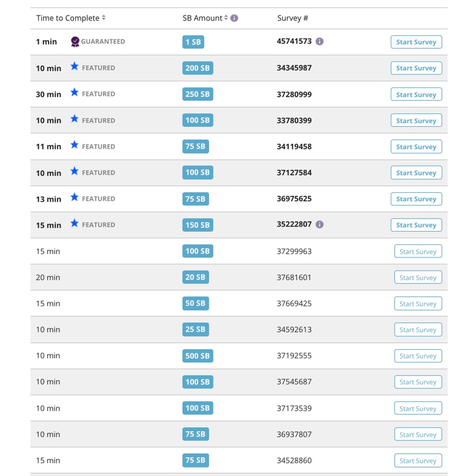Click the Guaranteed badge icon on 1 min survey
469x476 pixels.
click(75, 42)
